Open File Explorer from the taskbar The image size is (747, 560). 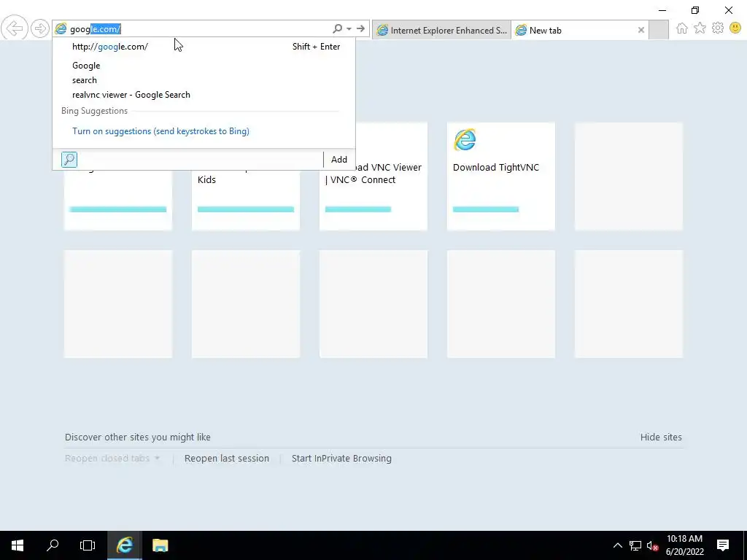point(160,545)
